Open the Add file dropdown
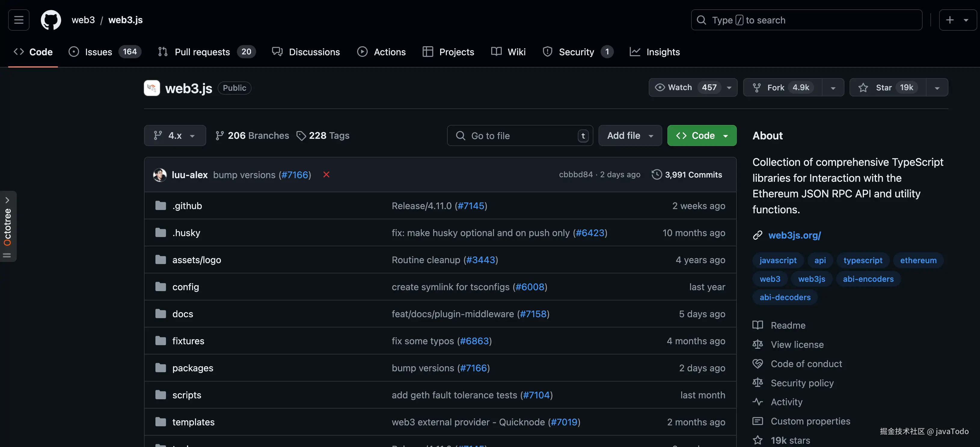This screenshot has width=980, height=447. pyautogui.click(x=629, y=136)
